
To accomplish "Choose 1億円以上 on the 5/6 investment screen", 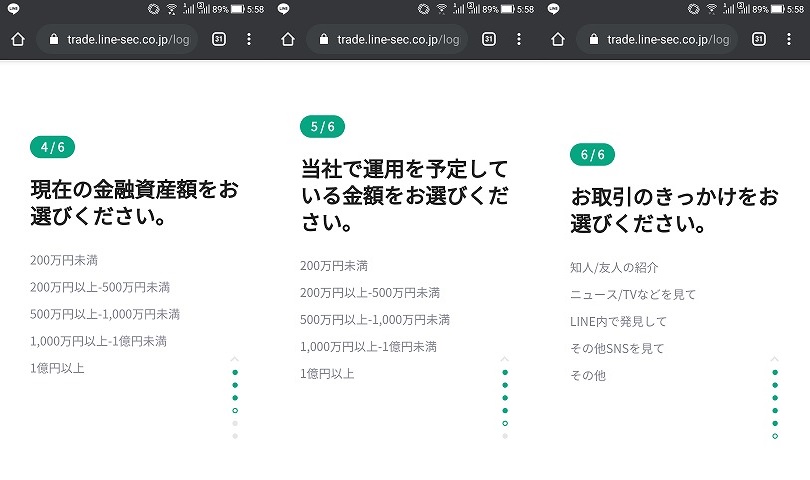I will (327, 374).
